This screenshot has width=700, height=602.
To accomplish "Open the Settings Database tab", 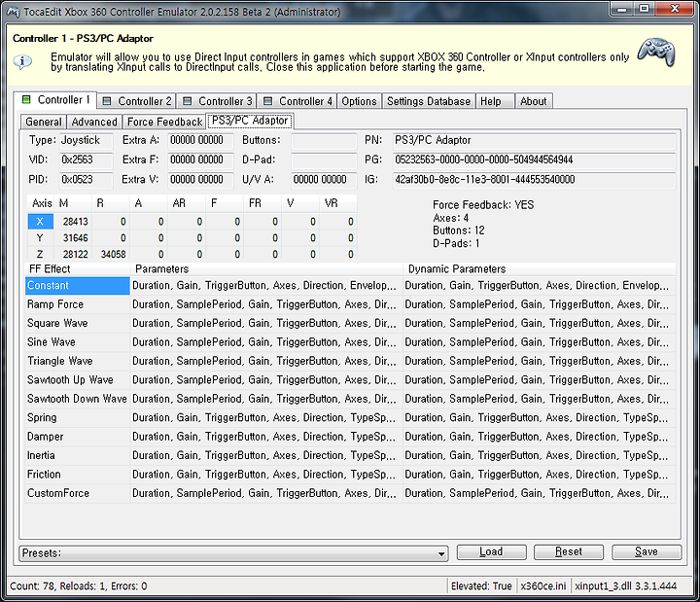I will coord(429,101).
